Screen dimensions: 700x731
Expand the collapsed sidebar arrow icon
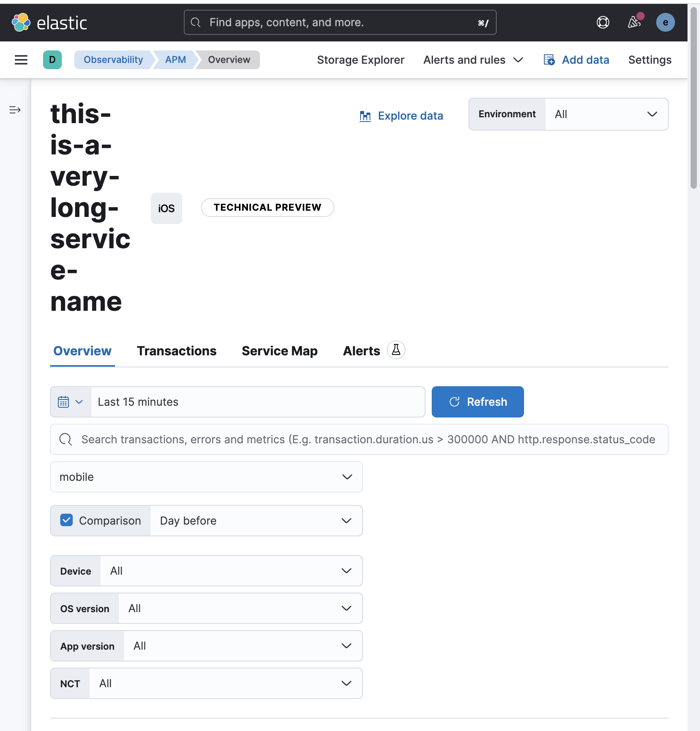15,110
